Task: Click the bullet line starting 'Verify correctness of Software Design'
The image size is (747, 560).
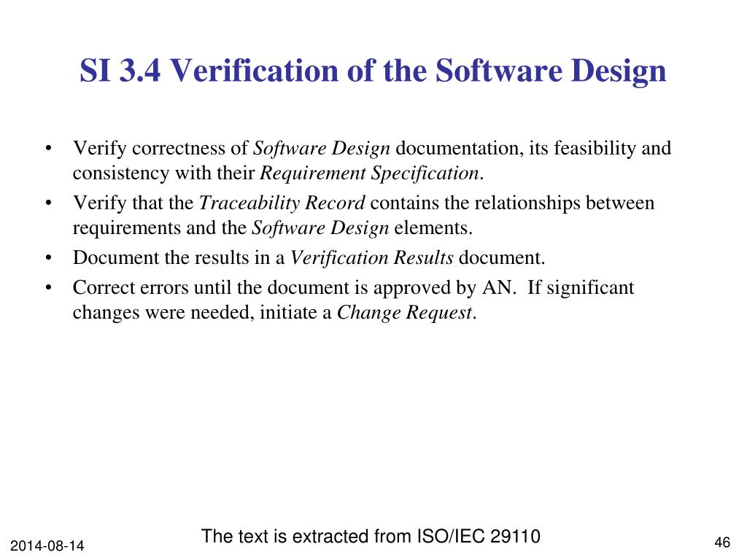Action: [372, 148]
